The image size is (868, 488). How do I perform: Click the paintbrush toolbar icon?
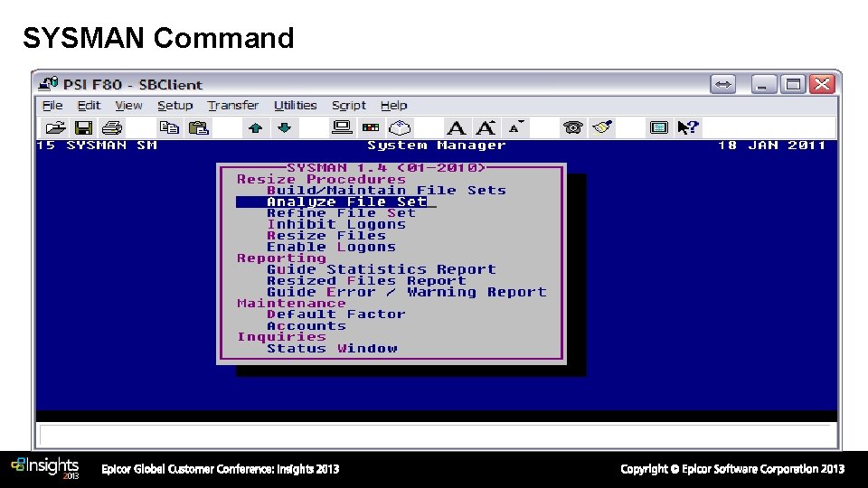point(602,127)
